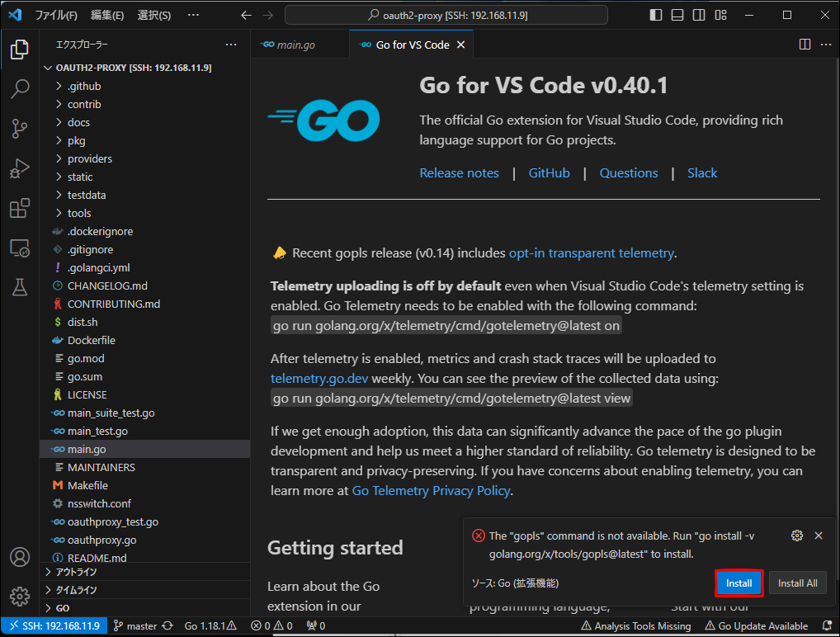Open the Remote Explorer view
This screenshot has width=840, height=637.
(20, 248)
